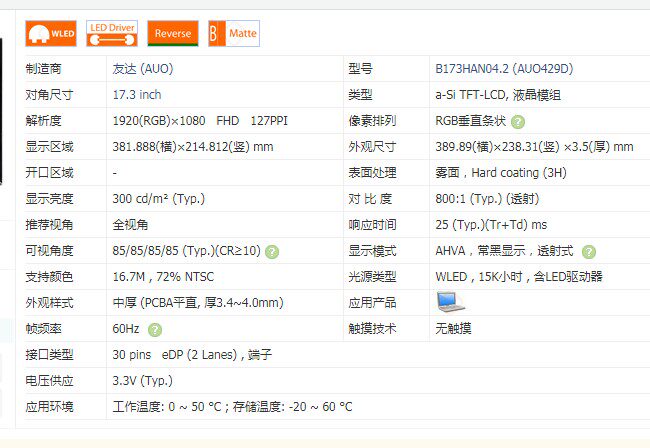Click viewing angle 85/85/85/85 (Typ.)(CR≥10)

click(x=187, y=251)
